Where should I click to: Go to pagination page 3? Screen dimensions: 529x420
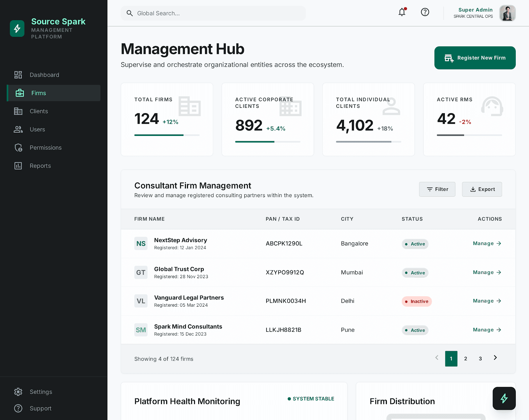click(480, 358)
